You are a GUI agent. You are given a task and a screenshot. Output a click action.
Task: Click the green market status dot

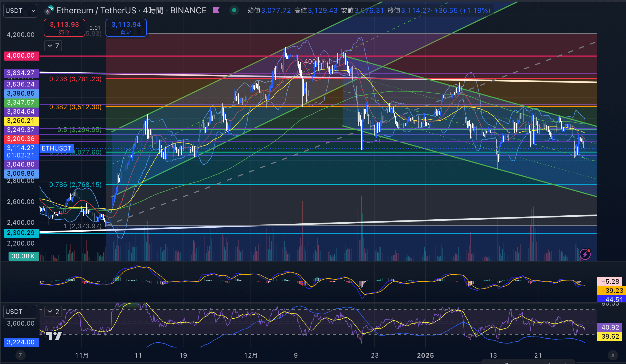[234, 10]
